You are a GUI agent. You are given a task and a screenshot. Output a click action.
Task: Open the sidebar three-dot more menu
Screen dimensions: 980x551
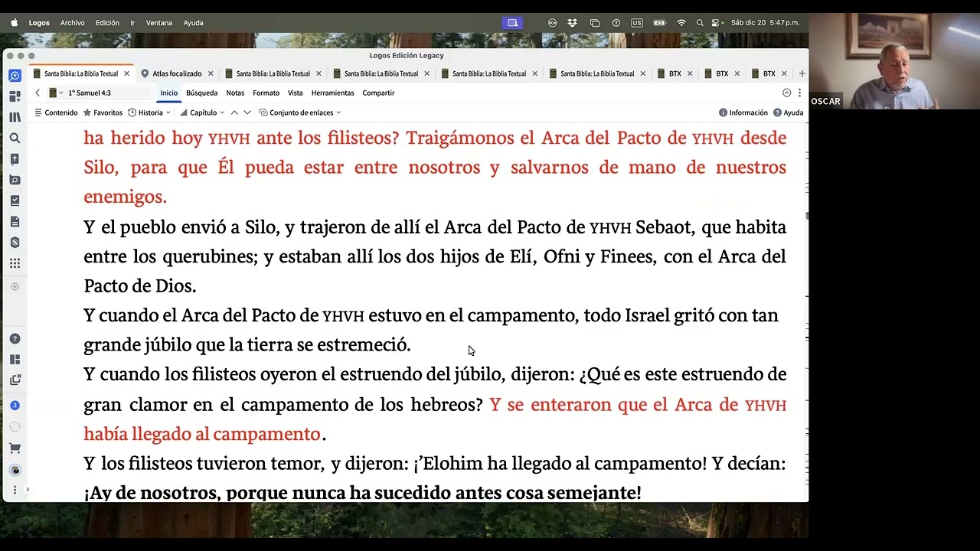15,490
